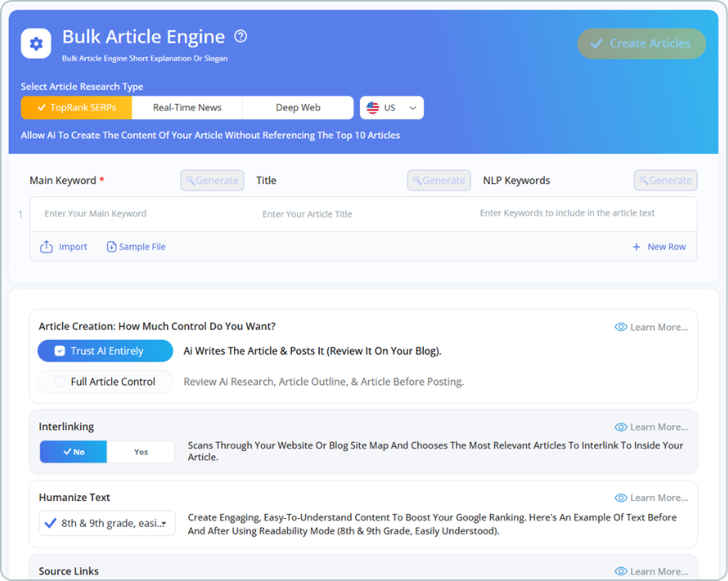Select the Deep Web research type
The width and height of the screenshot is (728, 581).
298,107
